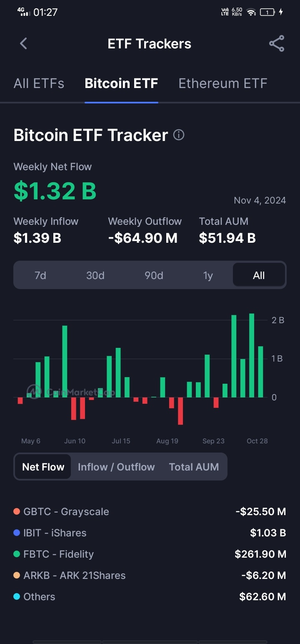
Task: Tap the Jul 15 axis label
Action: (121, 441)
